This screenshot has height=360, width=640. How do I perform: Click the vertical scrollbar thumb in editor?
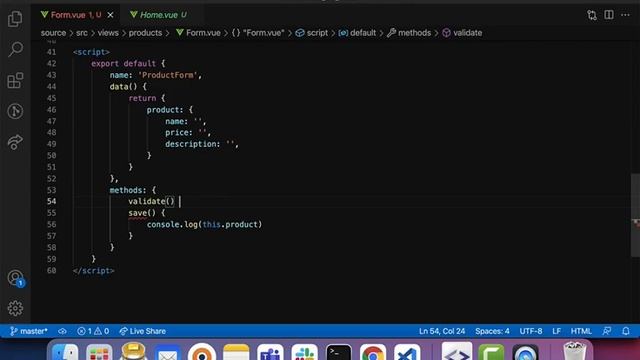(x=635, y=215)
